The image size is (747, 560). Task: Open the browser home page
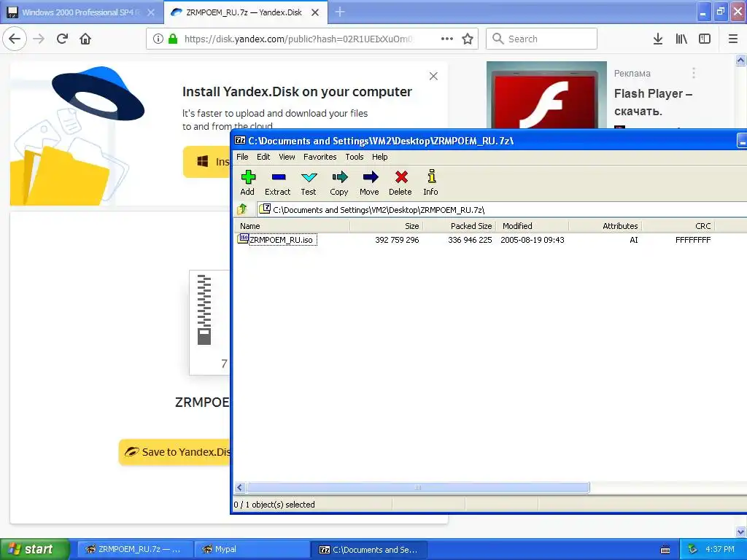pyautogui.click(x=85, y=39)
